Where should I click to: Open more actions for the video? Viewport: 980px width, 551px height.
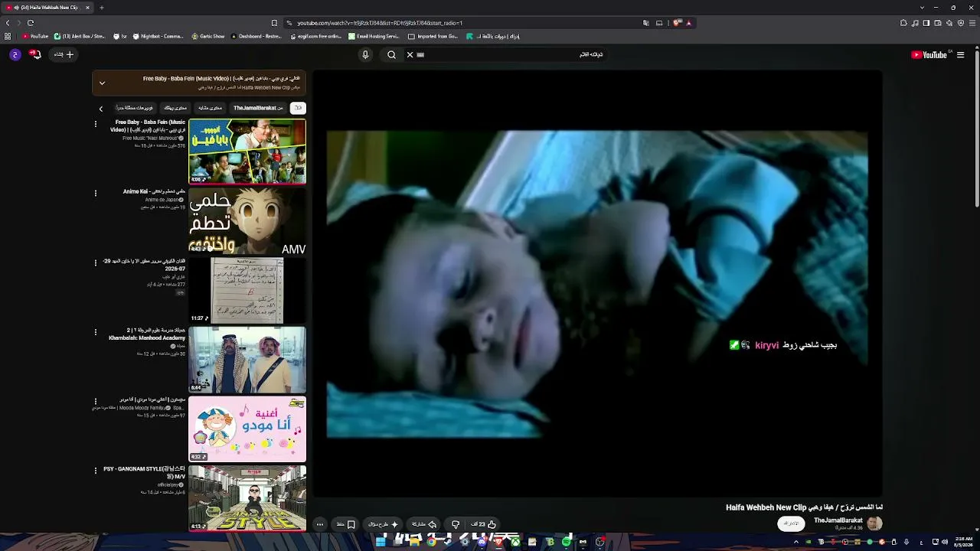point(319,524)
